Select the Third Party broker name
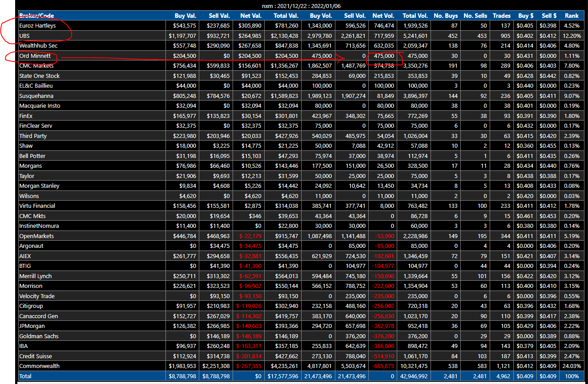This screenshot has width=588, height=384. pyautogui.click(x=33, y=136)
